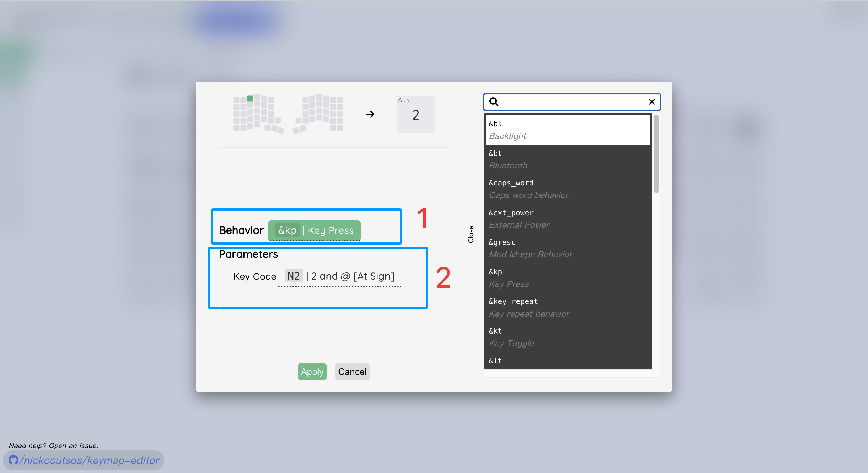This screenshot has width=868, height=473.
Task: Open the &kp Key Press behavior selector
Action: [x=314, y=230]
